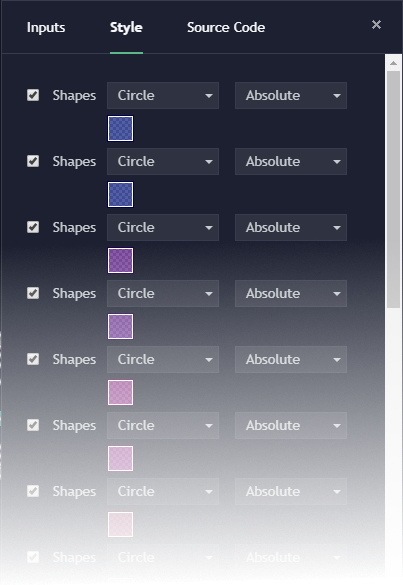
Task: Open the sixth row's Circle dropdown
Action: (x=163, y=426)
